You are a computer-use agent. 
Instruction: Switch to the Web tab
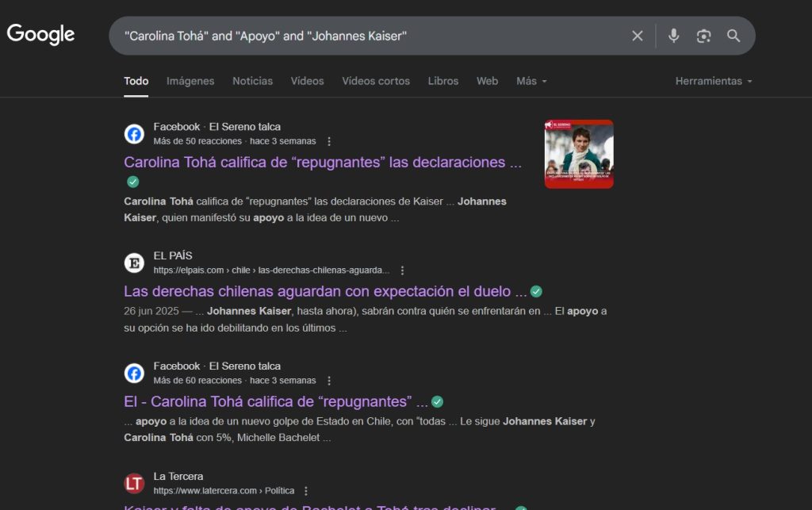pos(488,81)
